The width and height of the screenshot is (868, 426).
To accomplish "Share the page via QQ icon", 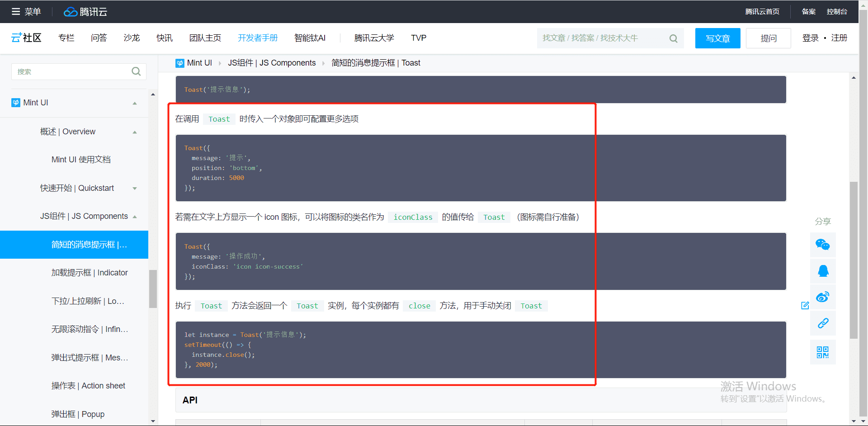I will 823,271.
